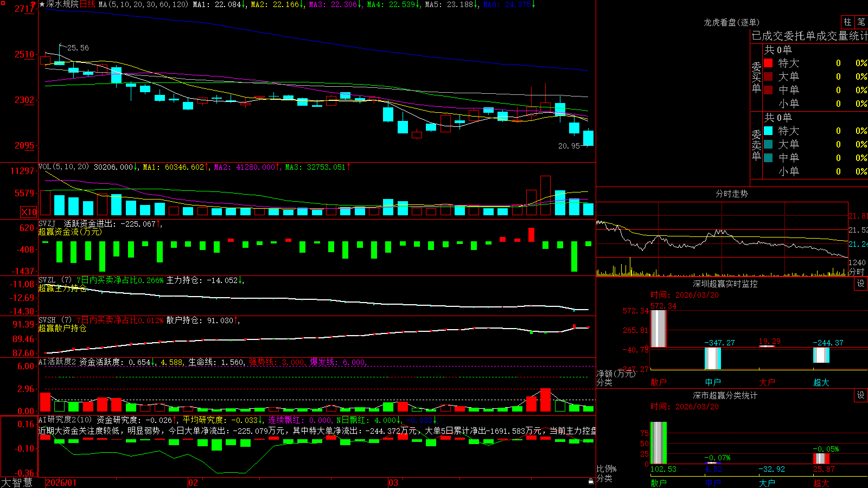Switch to the 柱 bar view
The image size is (868, 488).
[847, 22]
